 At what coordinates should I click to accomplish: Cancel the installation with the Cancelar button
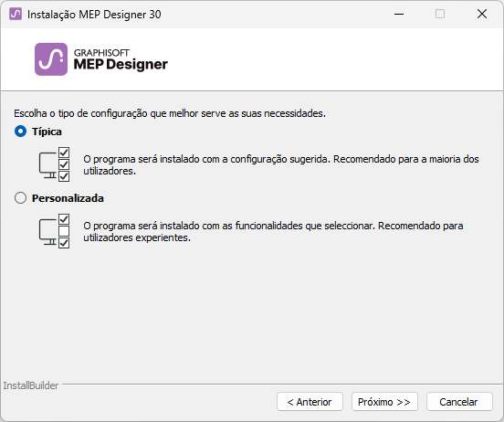pyautogui.click(x=459, y=402)
